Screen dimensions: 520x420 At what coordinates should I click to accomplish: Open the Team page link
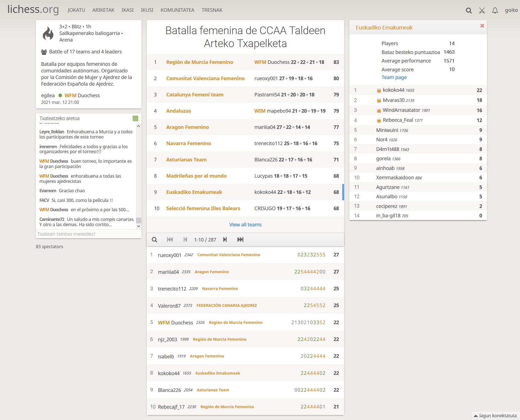tap(394, 77)
